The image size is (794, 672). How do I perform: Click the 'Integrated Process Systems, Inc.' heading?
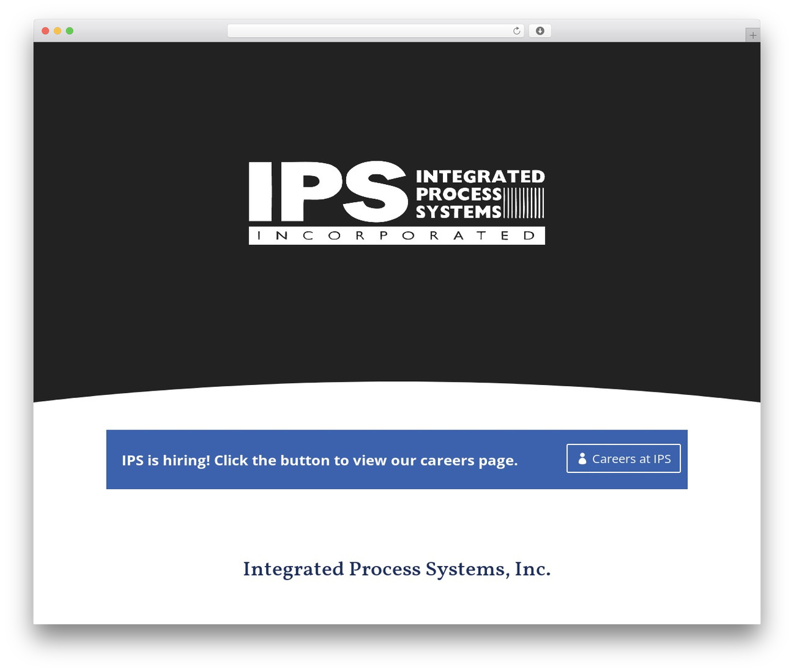click(x=397, y=569)
